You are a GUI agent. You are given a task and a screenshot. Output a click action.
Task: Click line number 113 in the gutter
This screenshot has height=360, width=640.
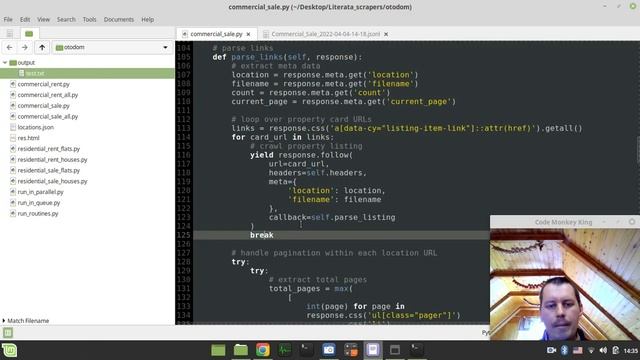pos(184,128)
